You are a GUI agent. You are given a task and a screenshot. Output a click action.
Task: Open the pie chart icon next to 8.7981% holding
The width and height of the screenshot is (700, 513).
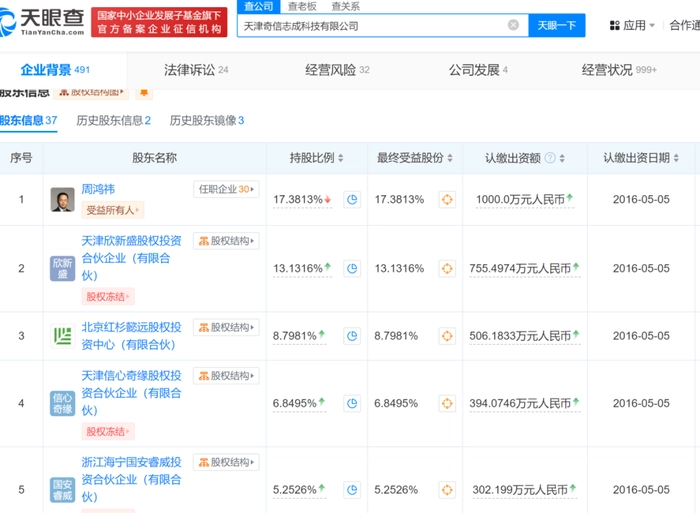352,336
